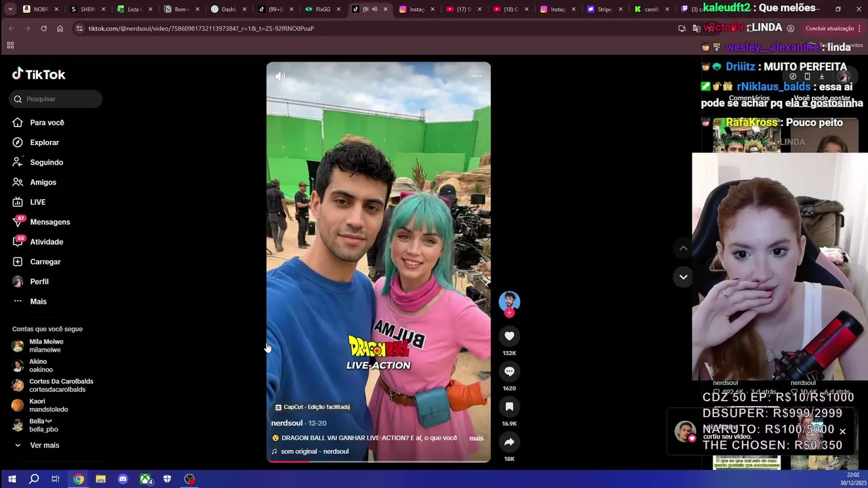Open Task View on the taskbar
868x488 pixels.
coord(56,479)
